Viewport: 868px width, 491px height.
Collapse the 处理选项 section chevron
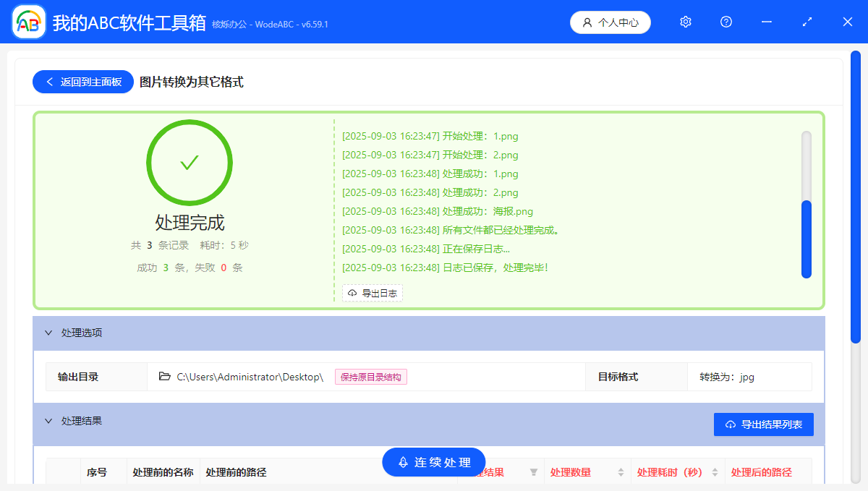coord(48,333)
